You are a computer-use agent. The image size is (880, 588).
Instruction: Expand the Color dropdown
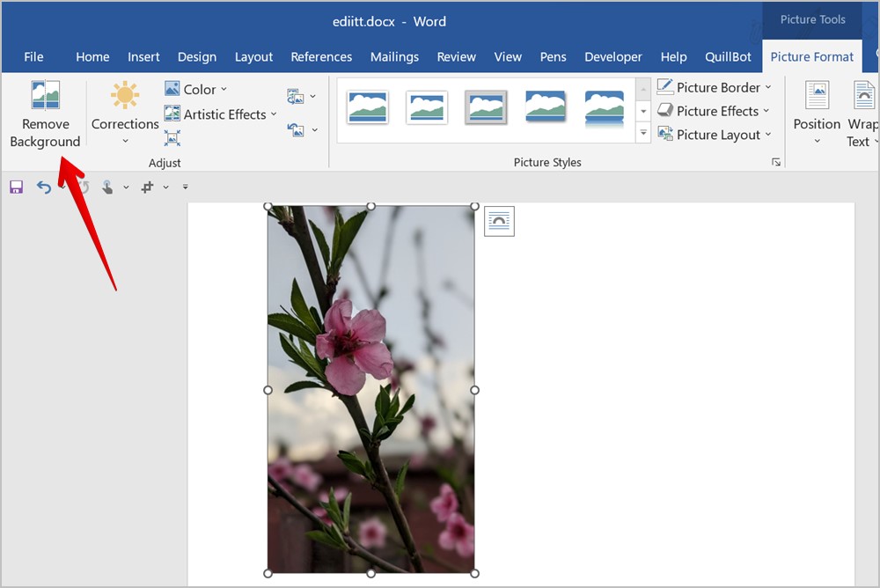(195, 89)
